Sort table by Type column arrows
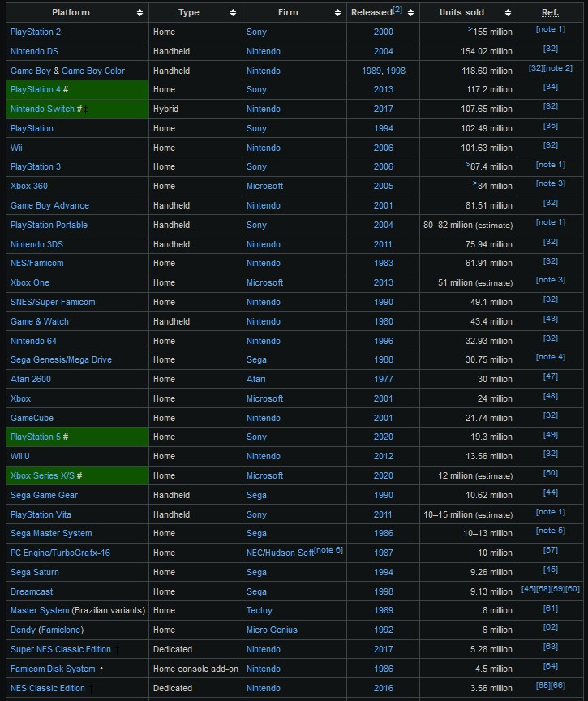 coord(233,12)
